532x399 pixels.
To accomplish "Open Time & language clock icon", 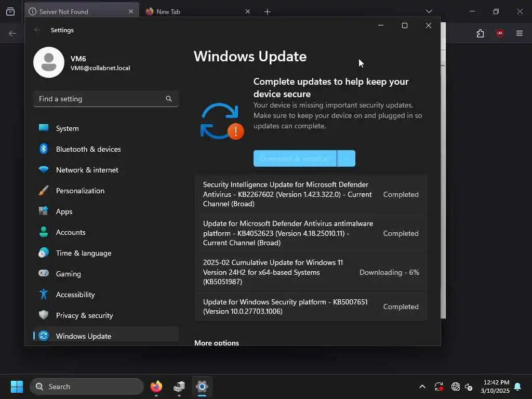I will pyautogui.click(x=44, y=253).
